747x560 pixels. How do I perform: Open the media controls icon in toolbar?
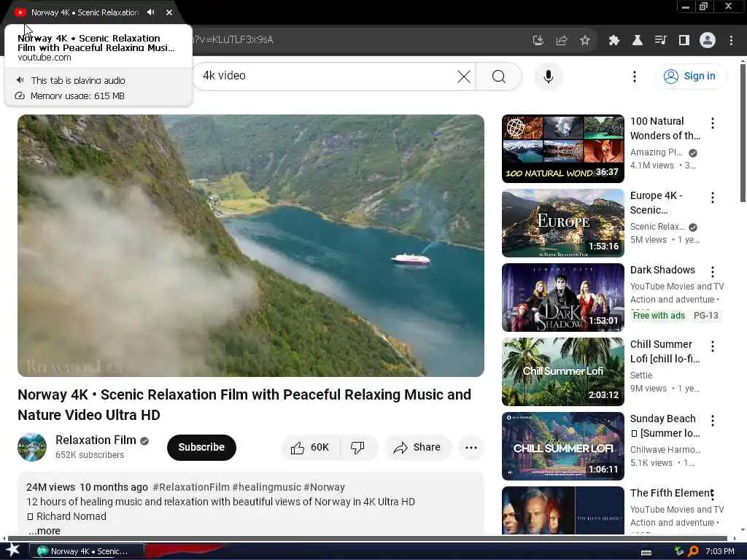[x=660, y=41]
